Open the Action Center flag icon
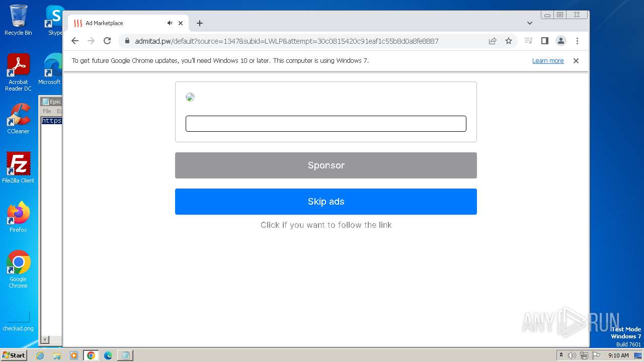 [596, 355]
